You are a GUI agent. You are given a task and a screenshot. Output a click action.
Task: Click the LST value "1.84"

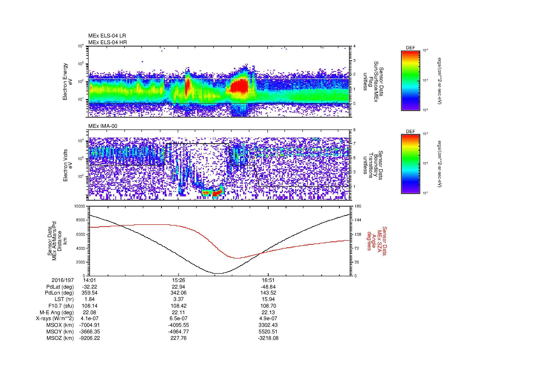[89, 300]
